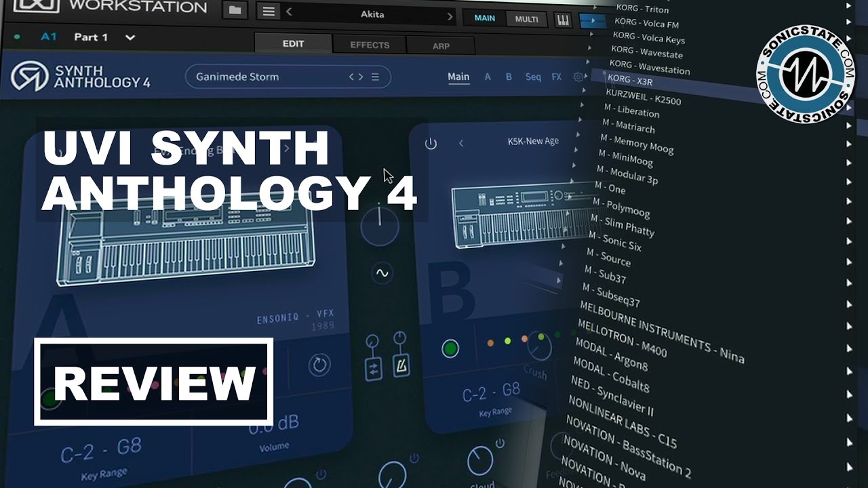Toggle layer B green enable button
This screenshot has width=868, height=488.
pos(450,348)
